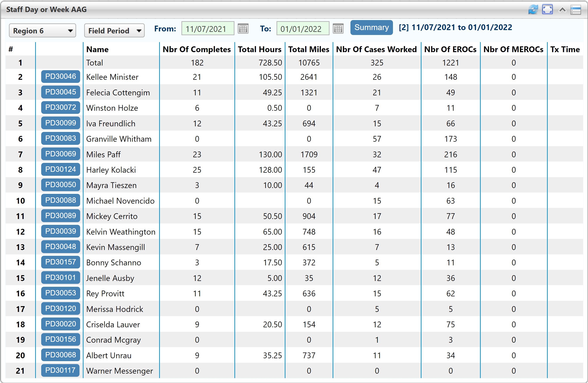Expand panel to full screen
Screen dimensions: 588x383
(547, 10)
